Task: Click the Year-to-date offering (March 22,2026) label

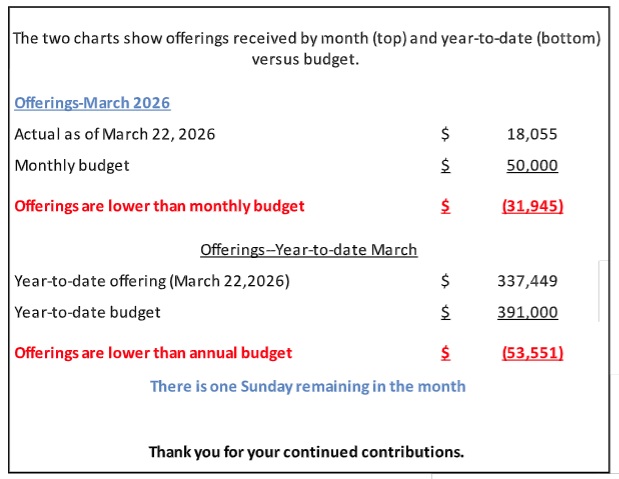Action: tap(151, 281)
